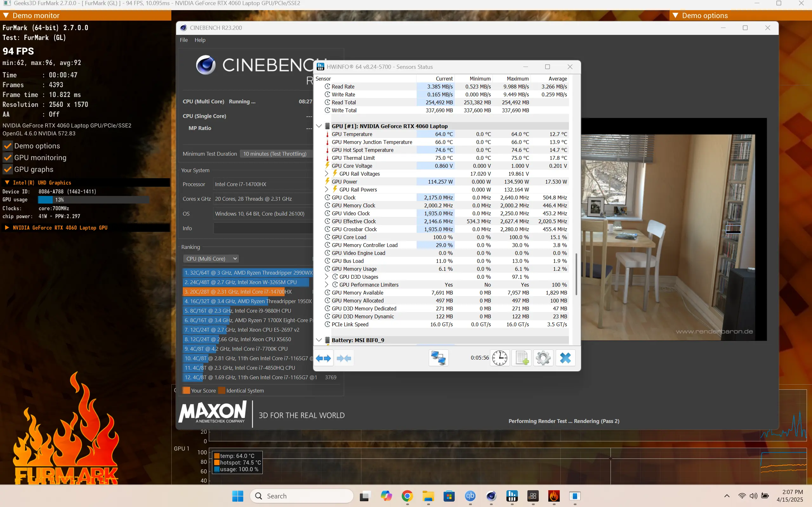The height and width of the screenshot is (507, 812).
Task: Click the CPU (Multi Core) Running label
Action: tap(219, 101)
